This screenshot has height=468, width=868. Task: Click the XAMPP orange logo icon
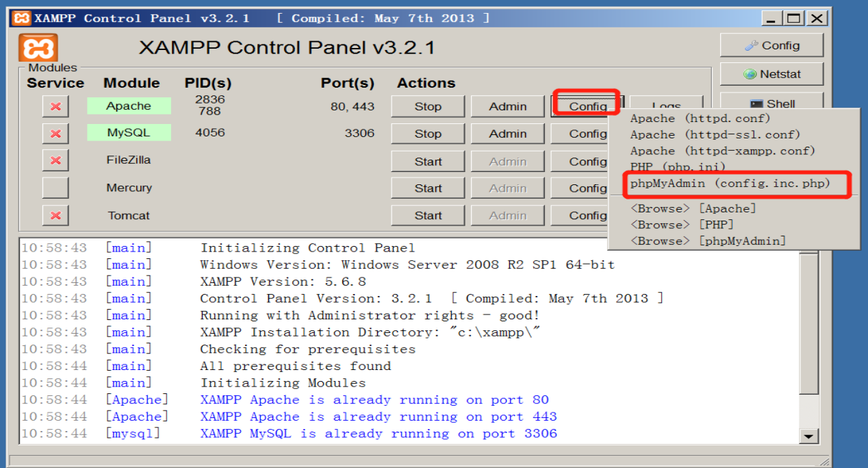[38, 47]
